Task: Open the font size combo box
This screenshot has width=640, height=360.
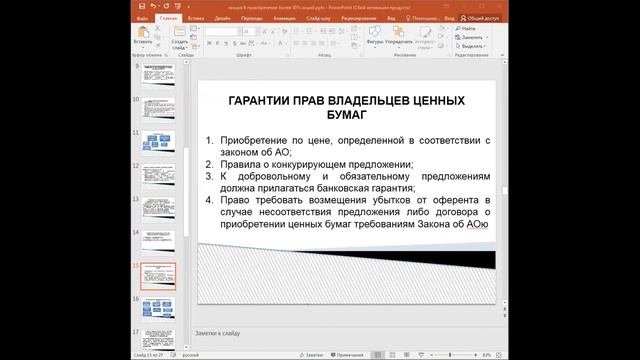Action: click(x=251, y=31)
